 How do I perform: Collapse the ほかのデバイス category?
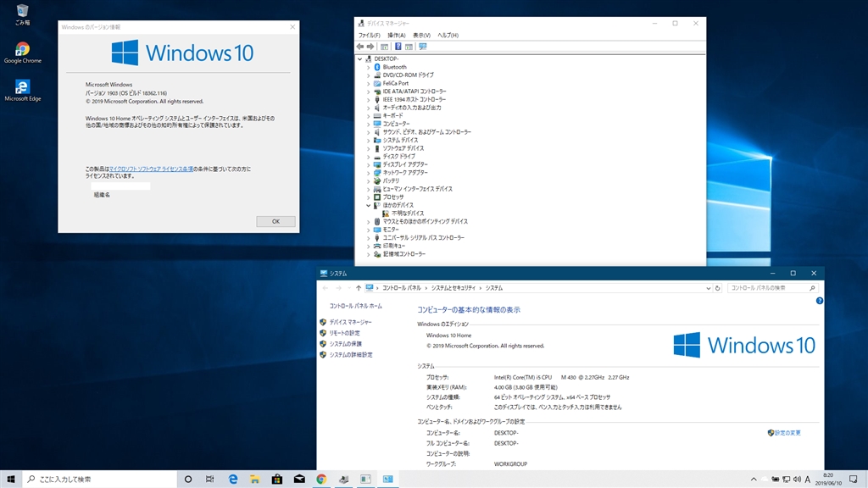click(x=369, y=205)
